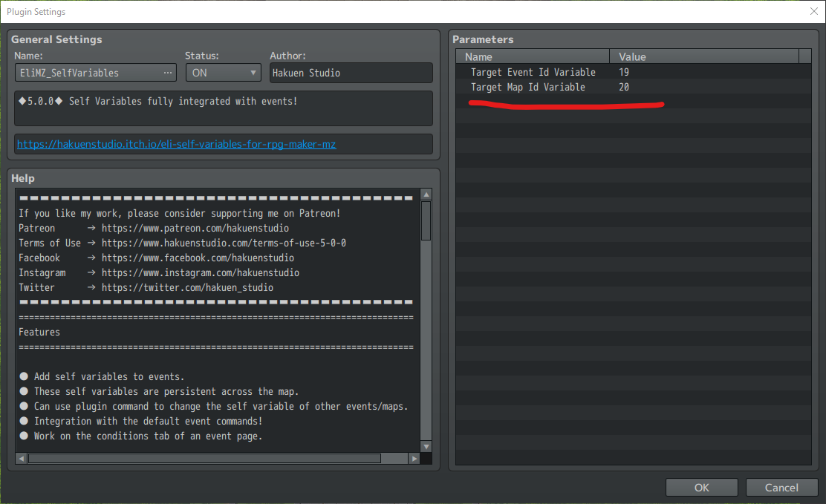
Task: Close the Plugin Settings window
Action: [x=813, y=11]
